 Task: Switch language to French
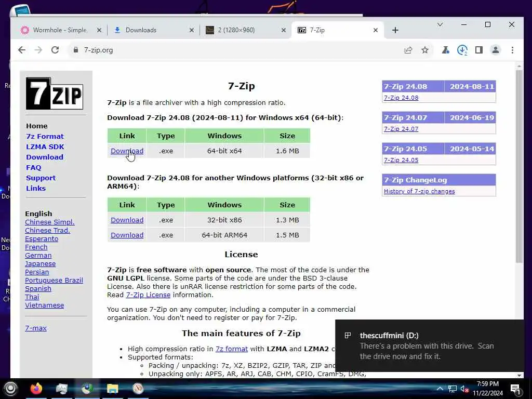pos(36,247)
